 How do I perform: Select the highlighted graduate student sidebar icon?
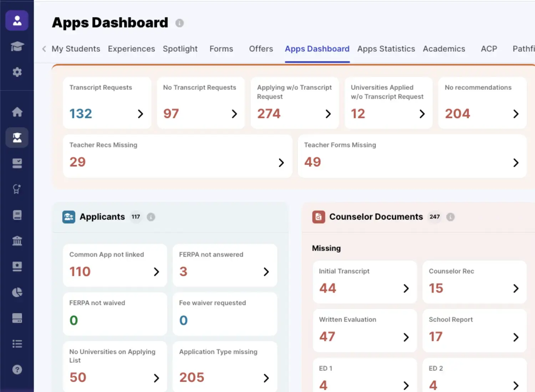(x=17, y=138)
